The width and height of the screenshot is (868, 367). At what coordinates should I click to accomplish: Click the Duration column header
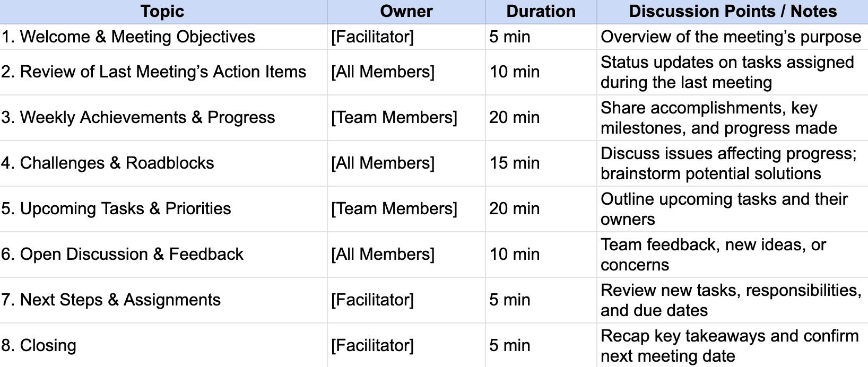(541, 12)
